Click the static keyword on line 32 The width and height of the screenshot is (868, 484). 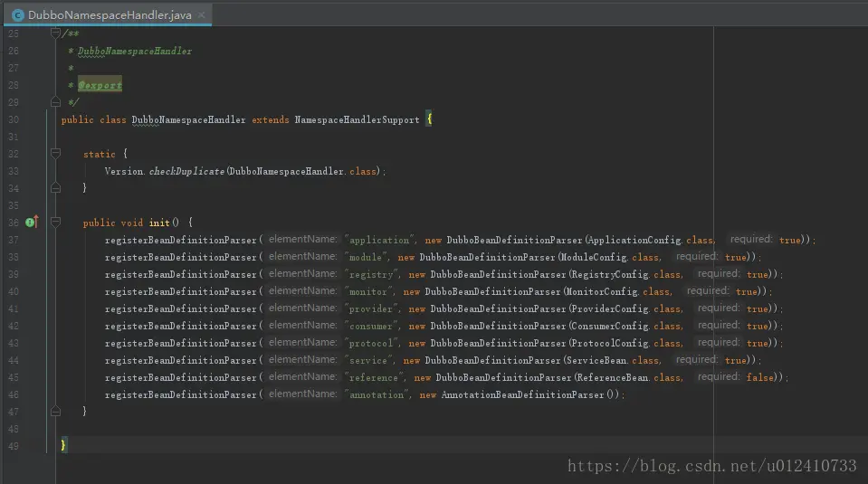click(x=99, y=154)
